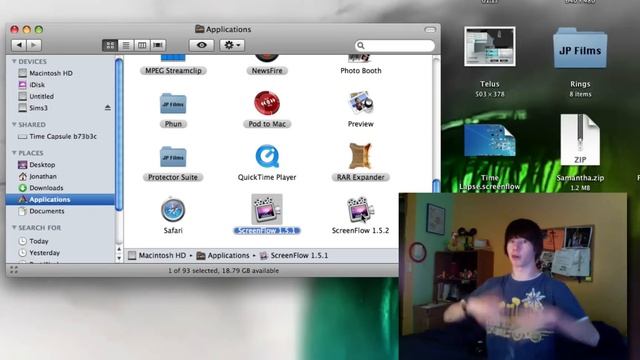640x360 pixels.
Task: Switch Finder to column view
Action: click(x=142, y=45)
